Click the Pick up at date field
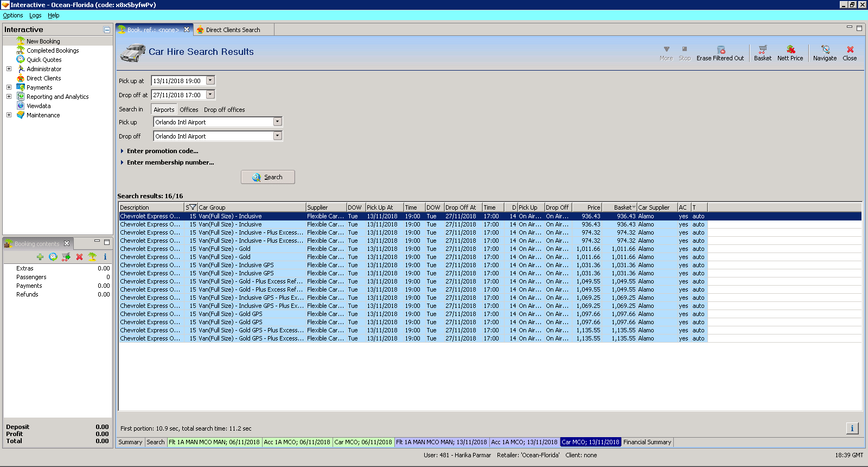The width and height of the screenshot is (868, 467). coord(178,81)
